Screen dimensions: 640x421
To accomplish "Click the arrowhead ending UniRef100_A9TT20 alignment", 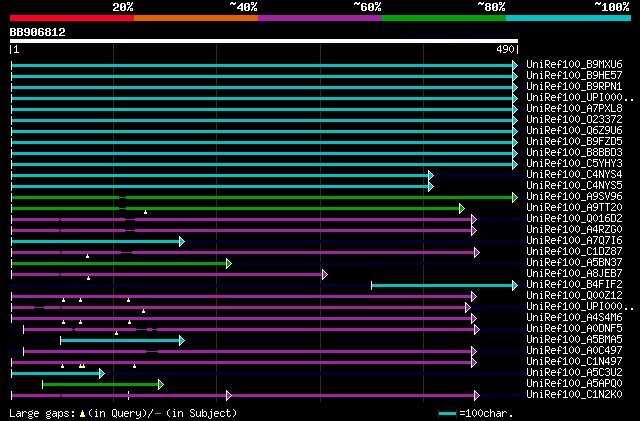I will (462, 208).
